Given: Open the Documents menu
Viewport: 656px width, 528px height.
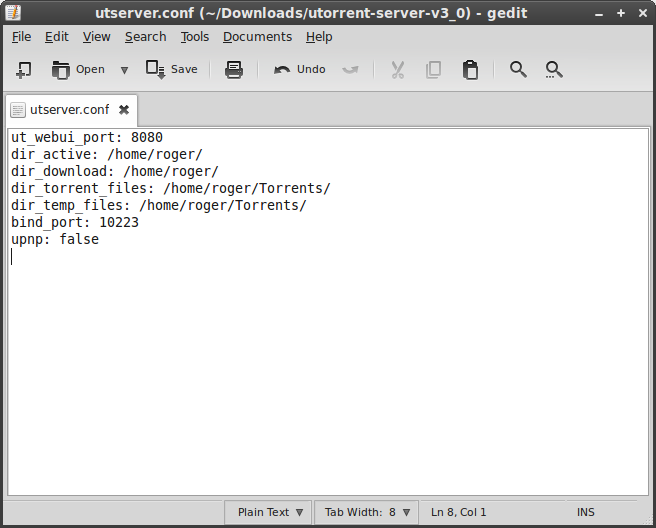Looking at the screenshot, I should (x=257, y=37).
